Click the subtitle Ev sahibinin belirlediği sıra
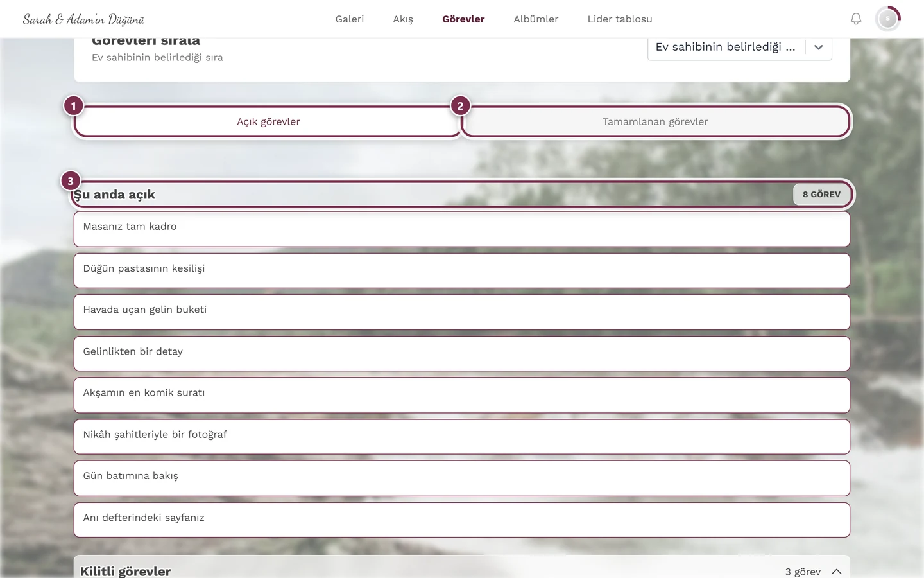This screenshot has width=924, height=578. [157, 57]
